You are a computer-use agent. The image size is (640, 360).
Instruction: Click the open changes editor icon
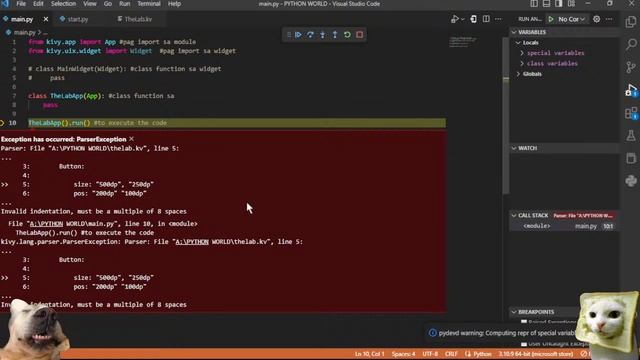(473, 19)
